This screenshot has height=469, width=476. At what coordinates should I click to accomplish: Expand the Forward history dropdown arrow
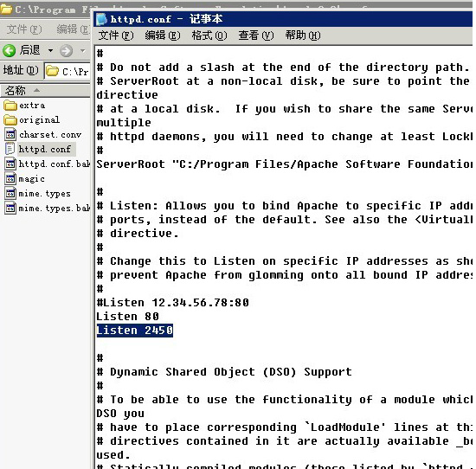point(82,50)
